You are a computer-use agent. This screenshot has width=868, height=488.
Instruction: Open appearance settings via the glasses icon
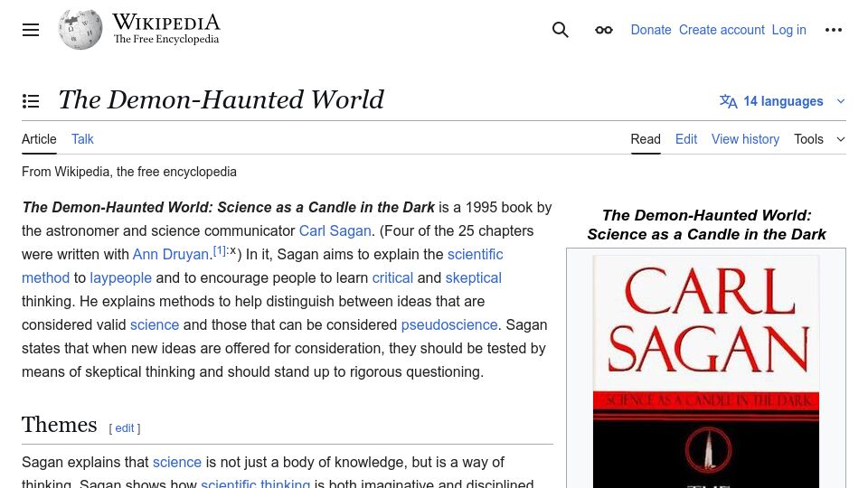(x=603, y=30)
